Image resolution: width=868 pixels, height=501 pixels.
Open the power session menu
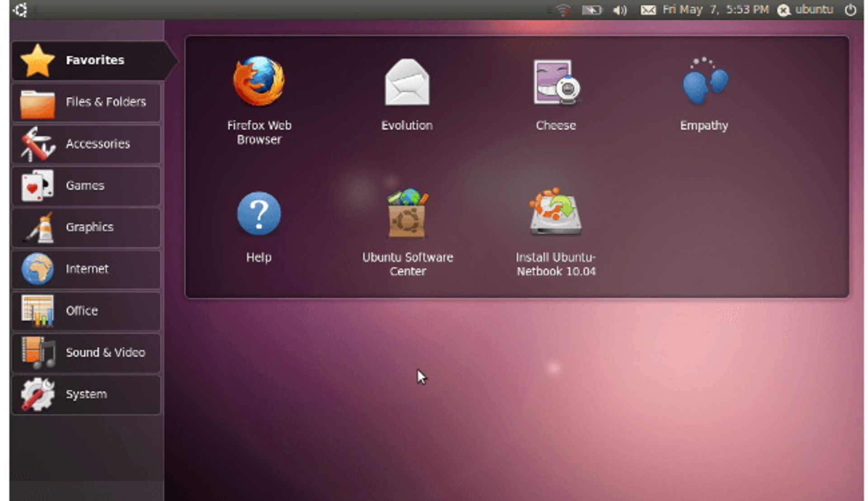point(850,9)
